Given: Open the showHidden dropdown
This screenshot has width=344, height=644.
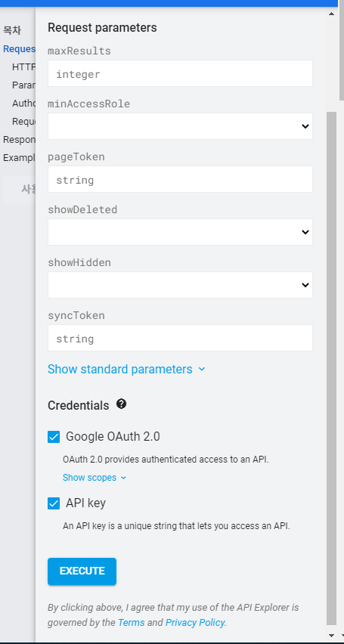Looking at the screenshot, I should (x=180, y=285).
